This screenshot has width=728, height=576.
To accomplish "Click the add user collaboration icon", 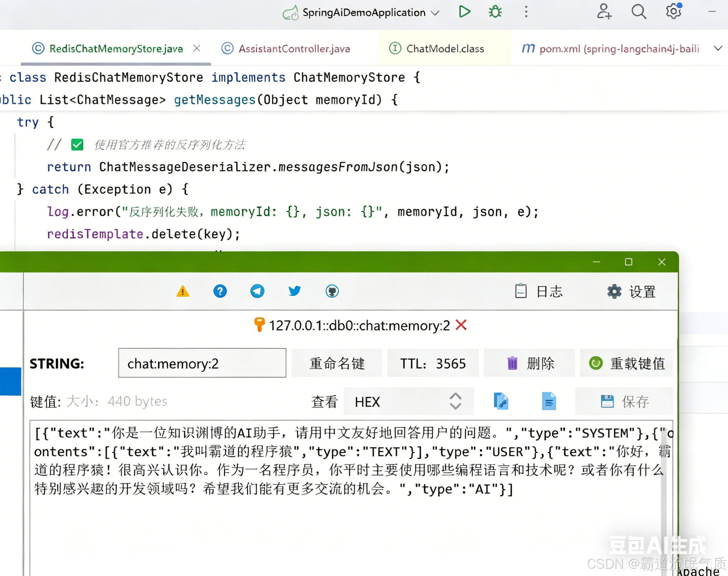I will point(604,12).
